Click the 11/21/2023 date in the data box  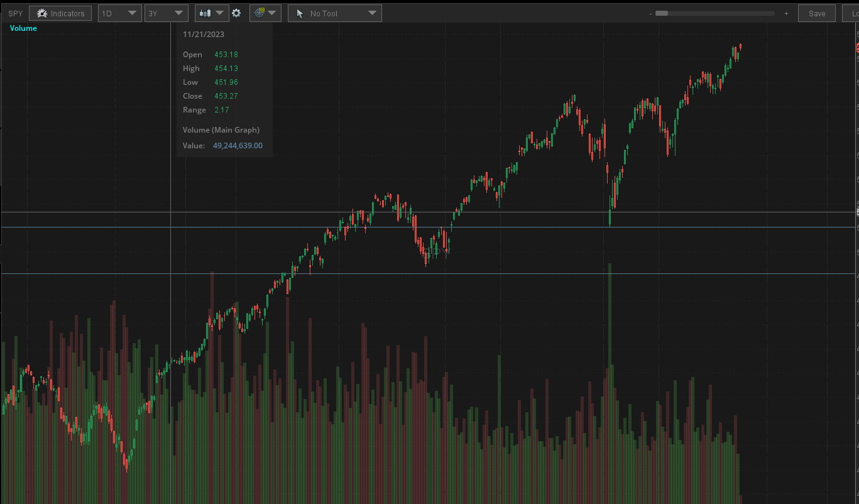pyautogui.click(x=204, y=35)
